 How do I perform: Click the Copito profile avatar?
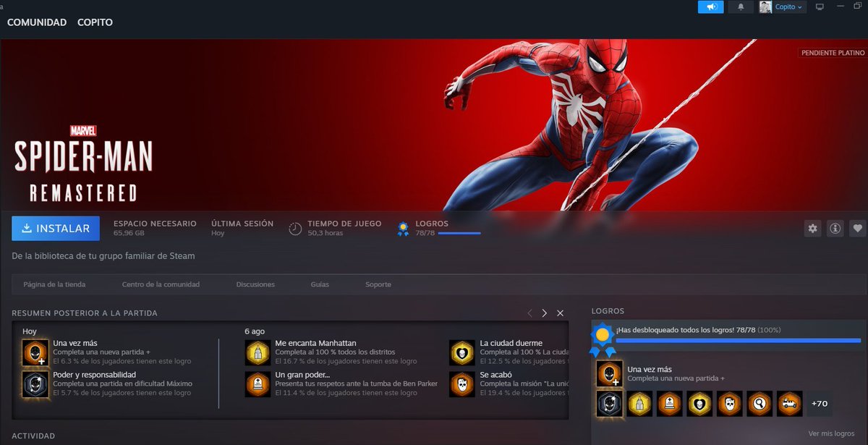[765, 7]
